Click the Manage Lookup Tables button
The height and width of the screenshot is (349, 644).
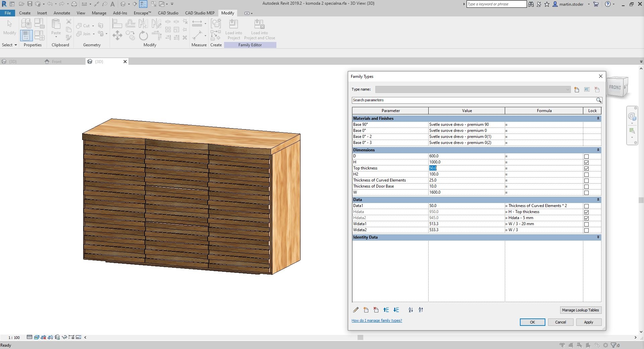[x=580, y=310]
